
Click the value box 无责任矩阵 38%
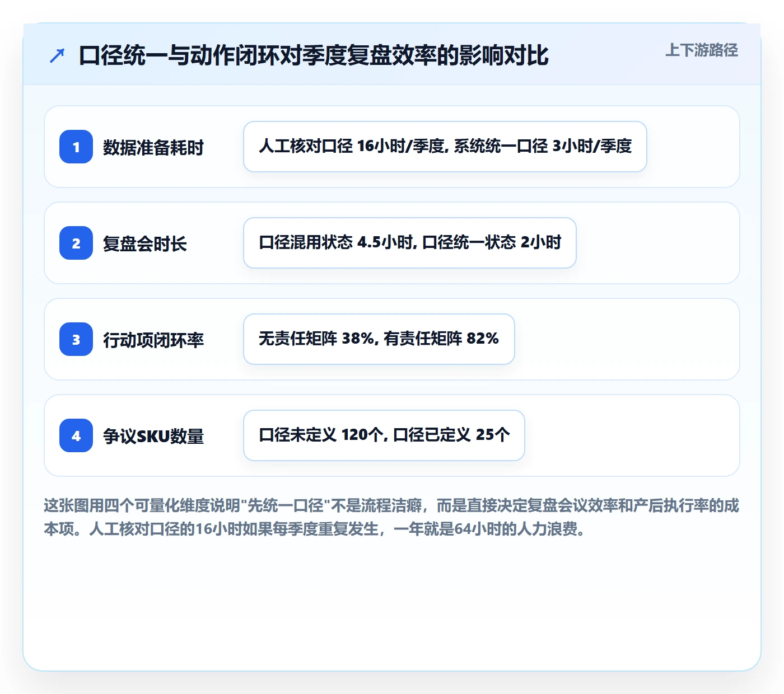pyautogui.click(x=379, y=339)
